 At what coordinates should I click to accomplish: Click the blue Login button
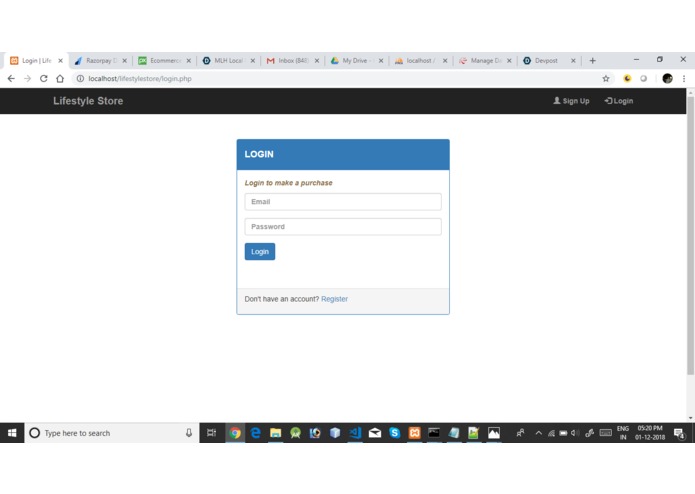click(x=260, y=252)
